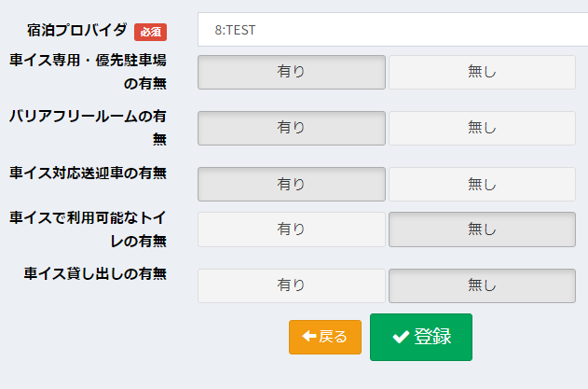Click the 車イス対応送迎車の有無 label
Screen dimensions: 588x389
tap(89, 173)
